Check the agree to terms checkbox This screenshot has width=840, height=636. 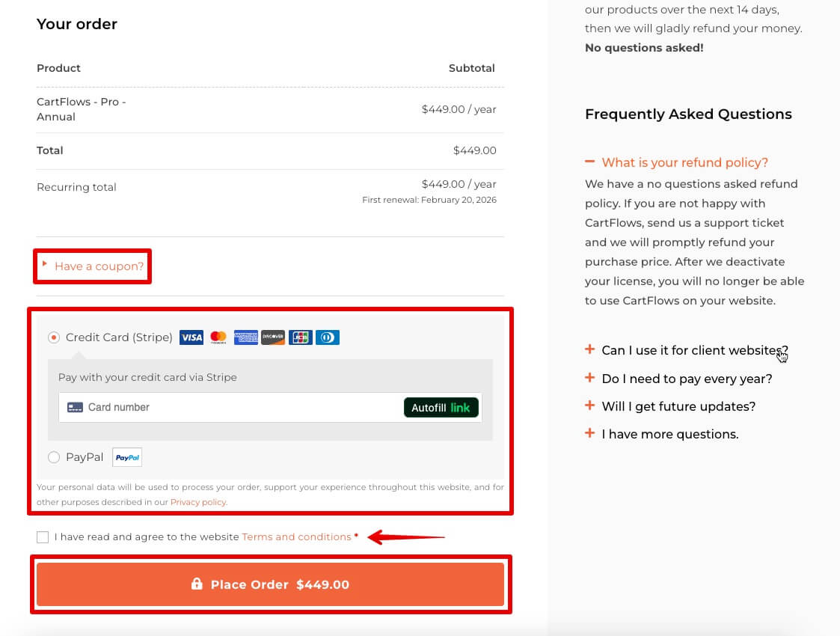coord(43,537)
